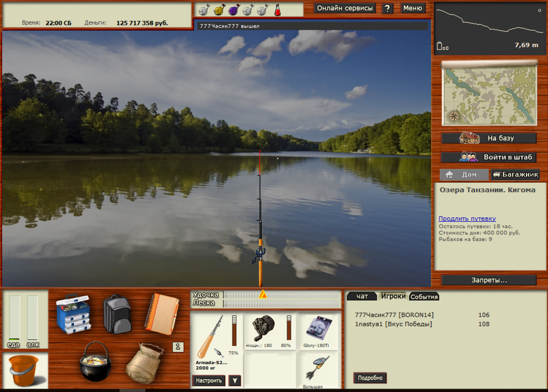Click the question mark help button
Viewport: 548px width, 392px height.
point(387,8)
